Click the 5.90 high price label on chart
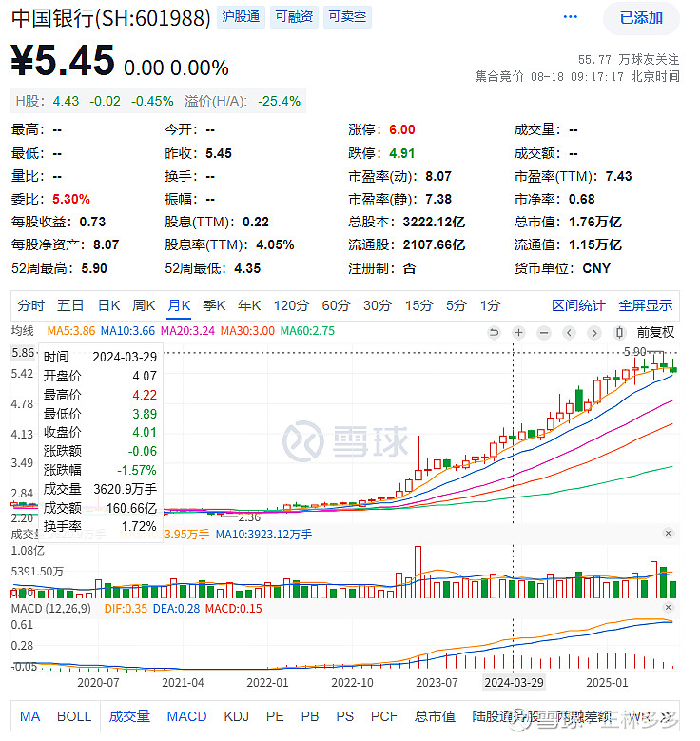700x741 pixels. tap(634, 352)
